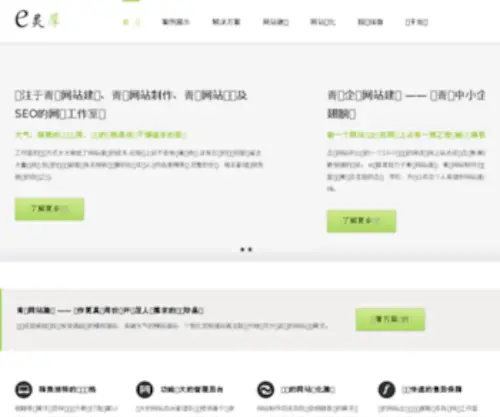The width and height of the screenshot is (500, 417).
Task: Click the wave icon for 网站优化 feature
Action: click(266, 389)
